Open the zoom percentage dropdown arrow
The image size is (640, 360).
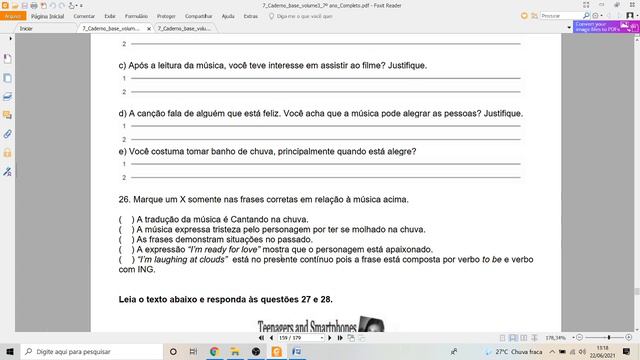(x=573, y=338)
